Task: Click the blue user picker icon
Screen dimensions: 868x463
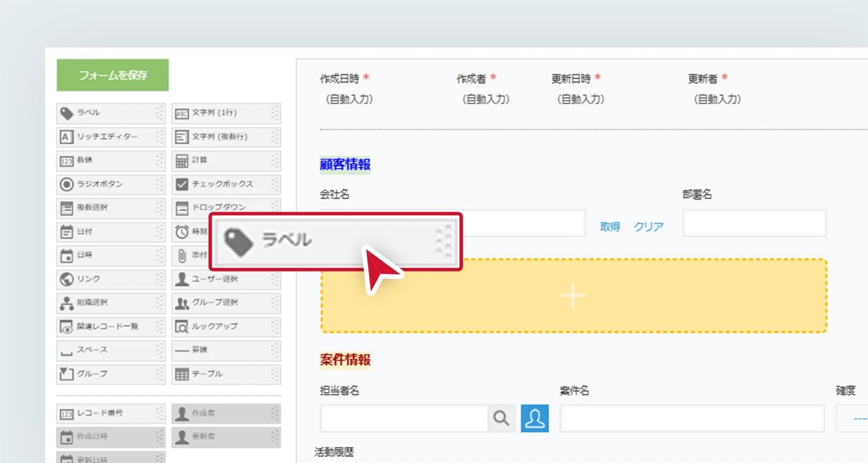Action: pyautogui.click(x=535, y=418)
